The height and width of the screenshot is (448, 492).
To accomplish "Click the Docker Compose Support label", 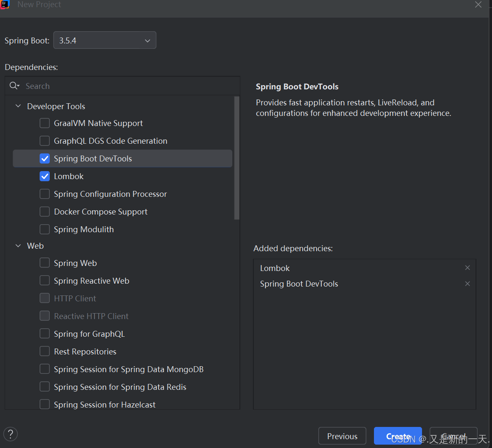I will (x=101, y=212).
